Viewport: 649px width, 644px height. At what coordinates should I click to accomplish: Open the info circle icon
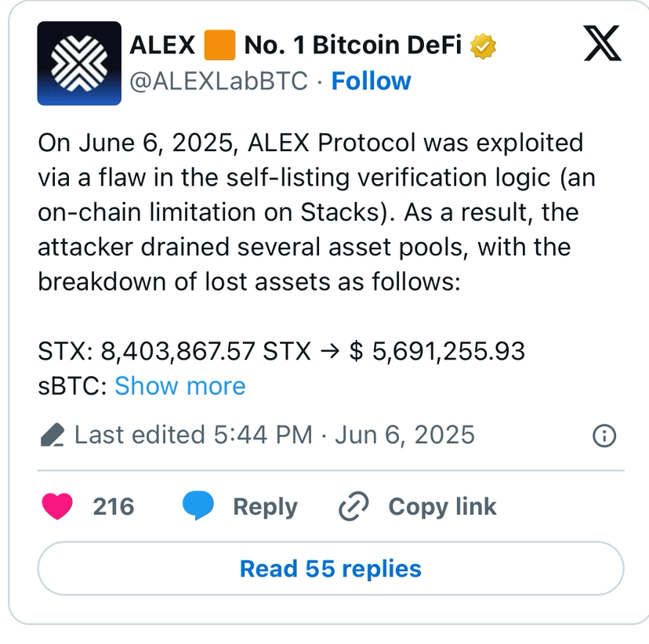coord(604,435)
